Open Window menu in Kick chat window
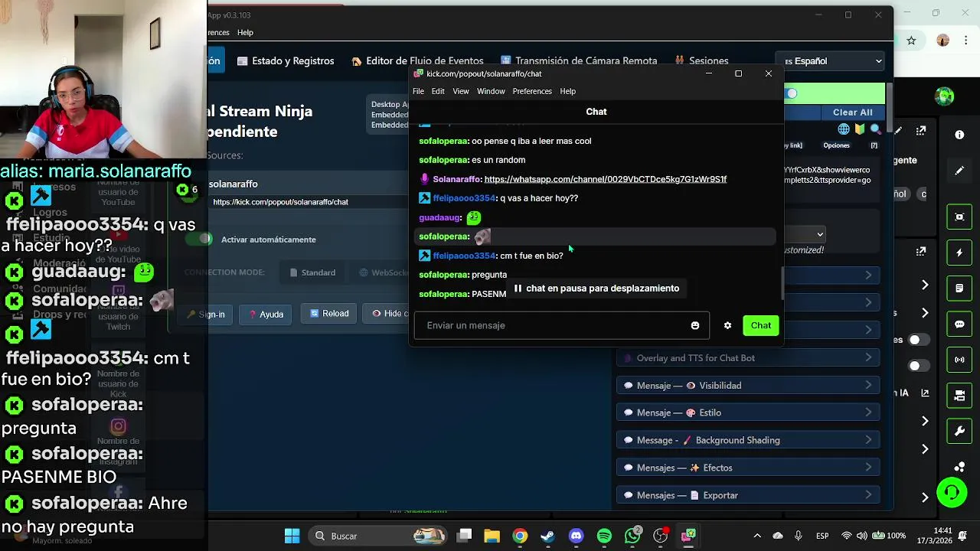 coord(491,91)
